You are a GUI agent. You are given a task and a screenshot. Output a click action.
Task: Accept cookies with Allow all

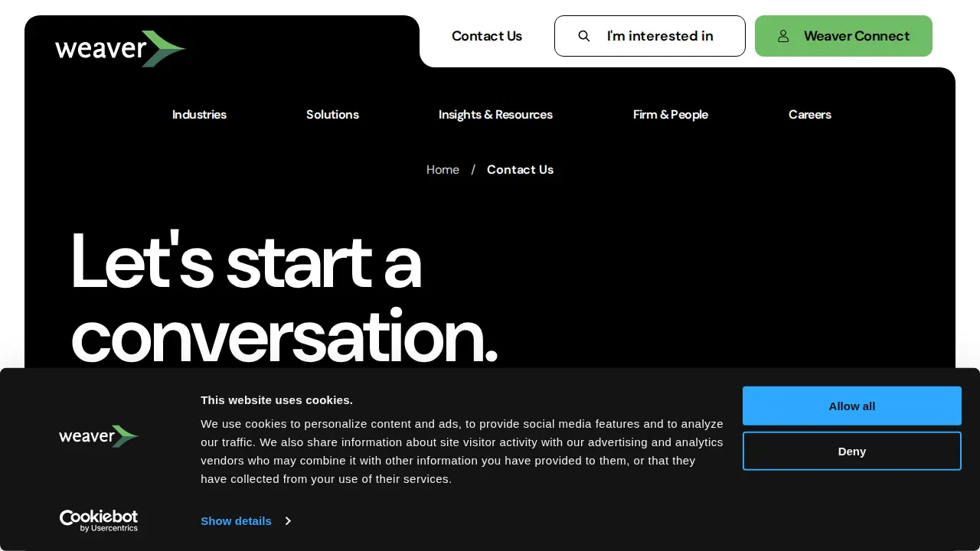click(852, 406)
